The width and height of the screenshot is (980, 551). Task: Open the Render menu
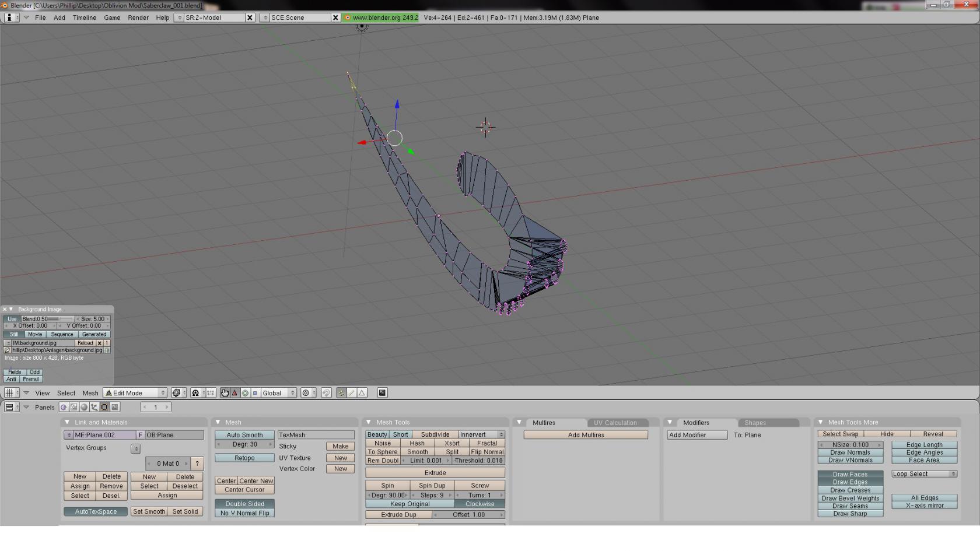(x=138, y=17)
